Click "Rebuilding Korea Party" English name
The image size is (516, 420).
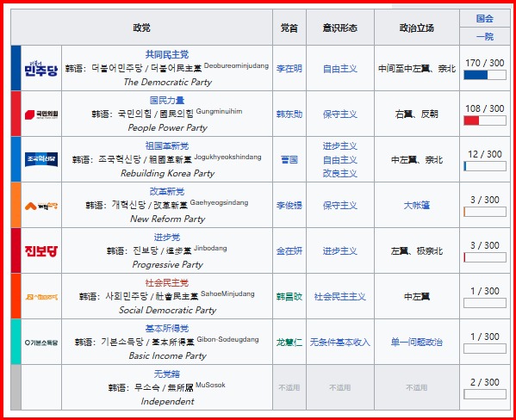pyautogui.click(x=167, y=173)
